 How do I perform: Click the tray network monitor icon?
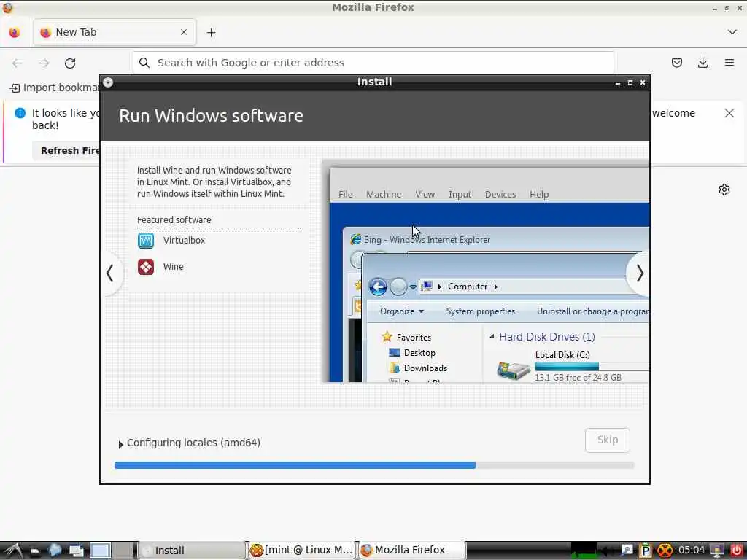coord(716,551)
